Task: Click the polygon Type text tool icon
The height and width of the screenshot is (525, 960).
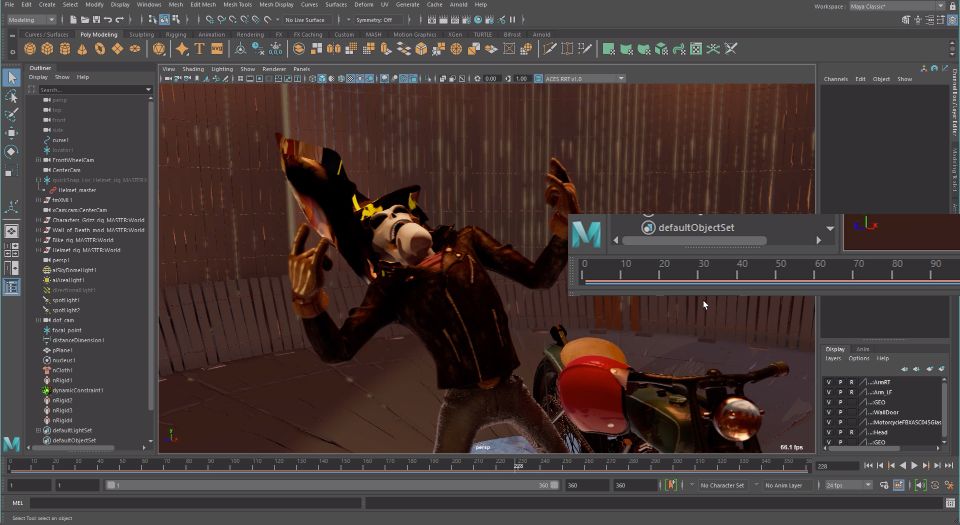Action: 200,48
